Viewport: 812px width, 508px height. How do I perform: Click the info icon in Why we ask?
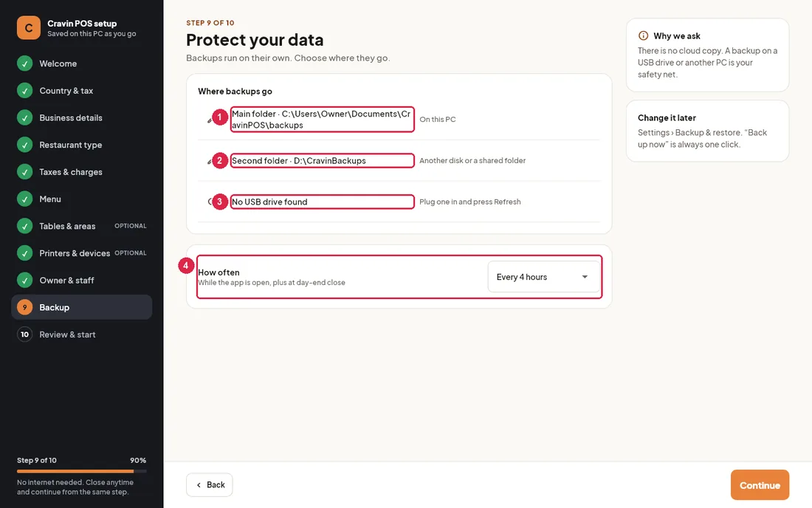[x=643, y=35]
